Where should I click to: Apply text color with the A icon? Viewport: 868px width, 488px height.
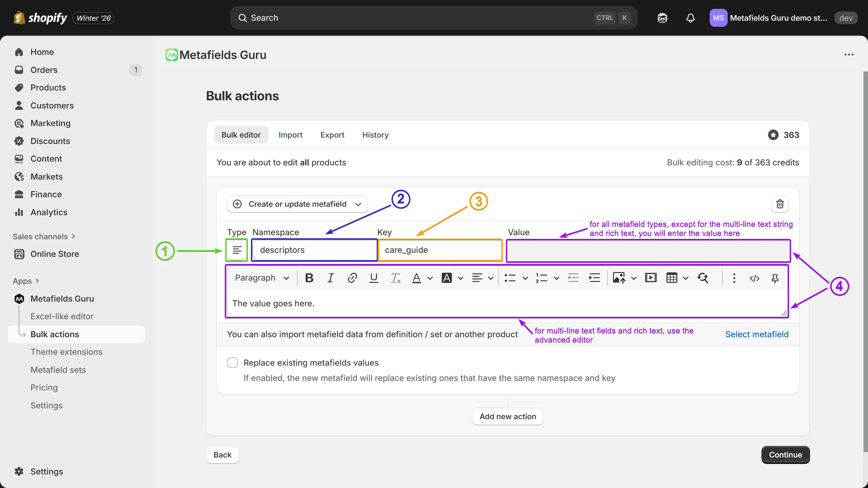[416, 278]
